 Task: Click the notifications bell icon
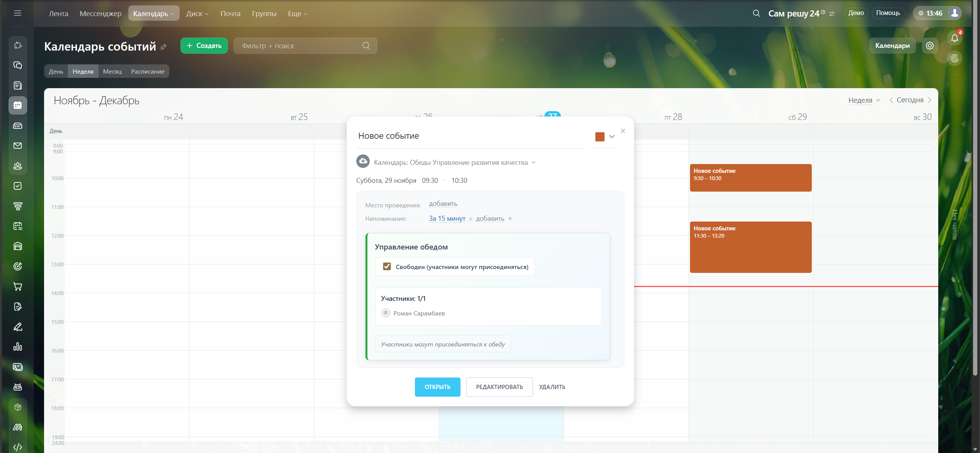954,38
